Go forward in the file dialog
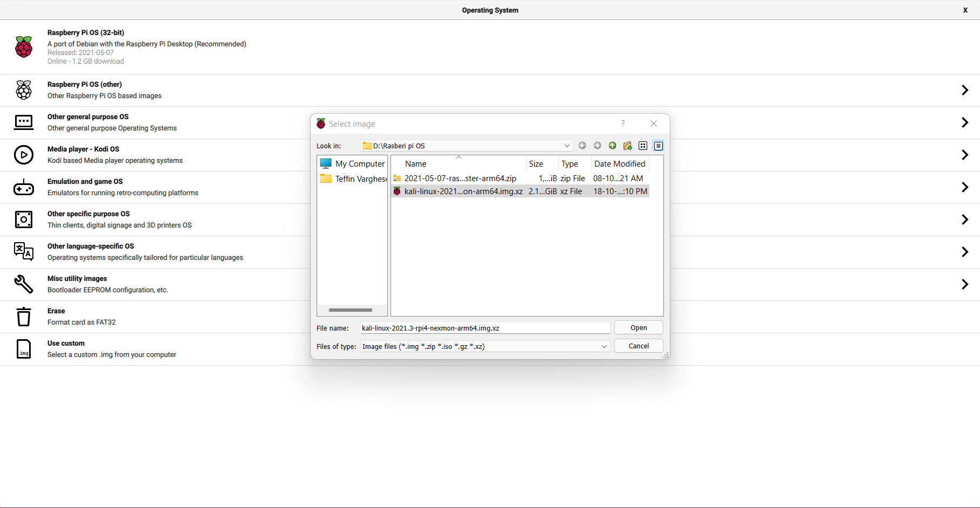This screenshot has width=980, height=508. tap(597, 146)
